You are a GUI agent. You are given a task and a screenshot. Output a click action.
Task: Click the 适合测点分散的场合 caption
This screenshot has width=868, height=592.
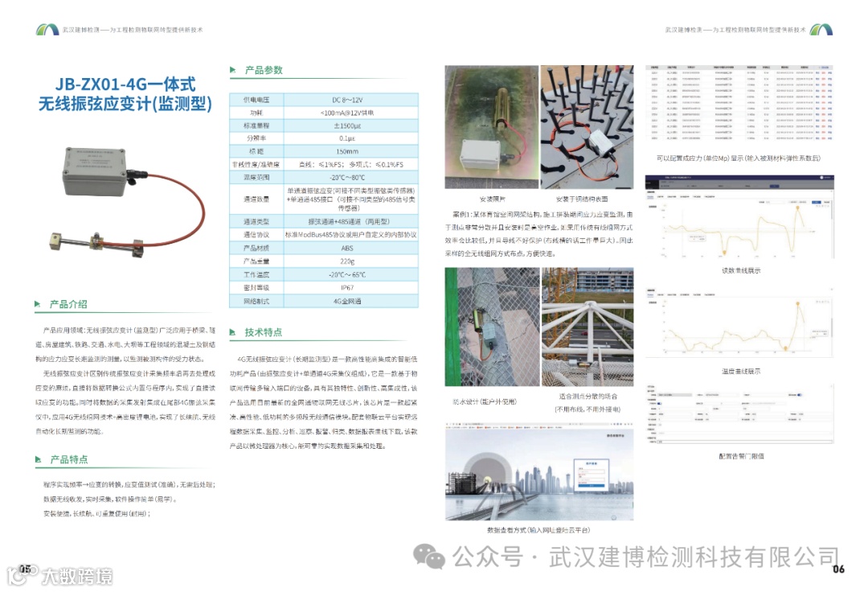coord(588,397)
